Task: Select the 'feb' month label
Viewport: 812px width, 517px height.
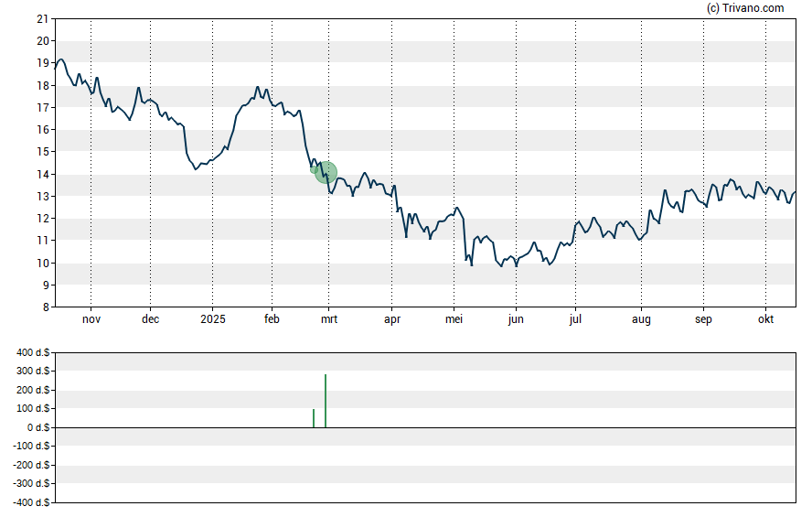Action: point(272,319)
